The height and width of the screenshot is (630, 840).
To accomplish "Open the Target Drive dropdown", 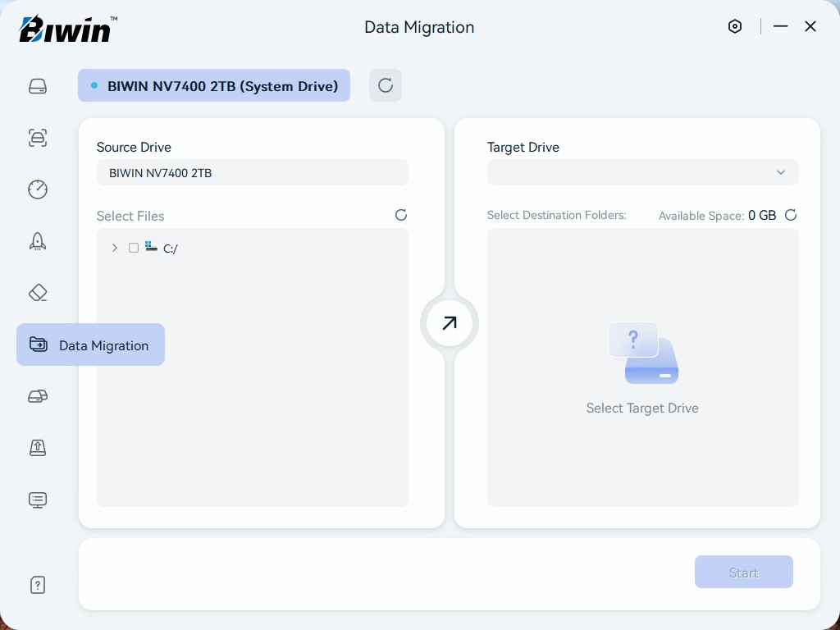I will [x=642, y=172].
